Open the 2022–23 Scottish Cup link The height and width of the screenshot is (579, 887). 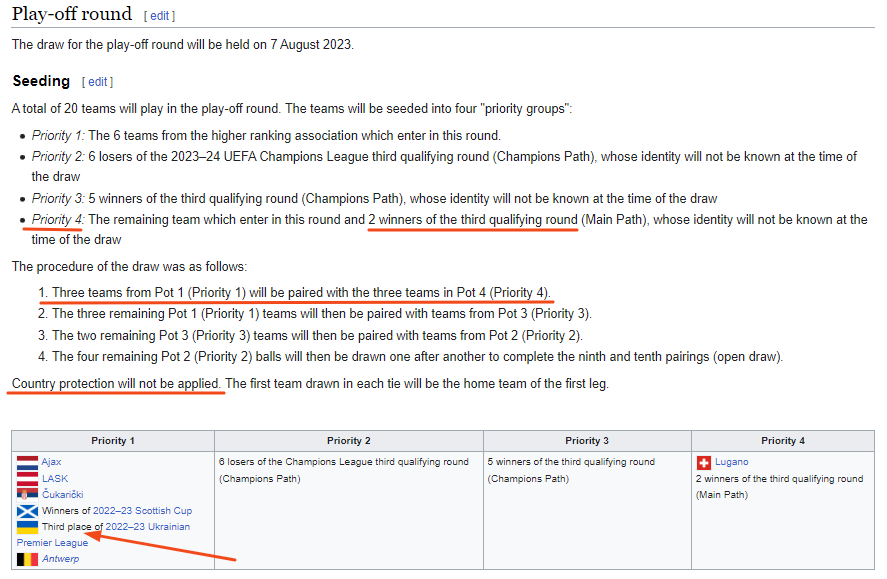[143, 511]
